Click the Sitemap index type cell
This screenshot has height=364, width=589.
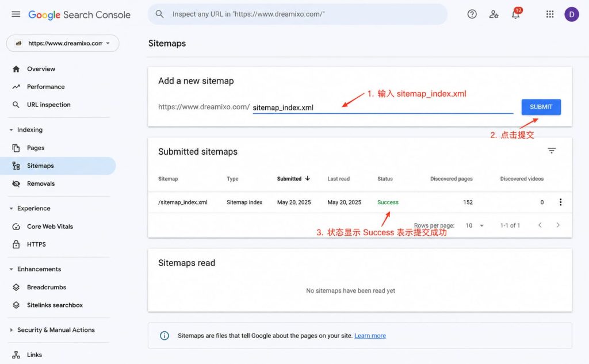(x=244, y=202)
